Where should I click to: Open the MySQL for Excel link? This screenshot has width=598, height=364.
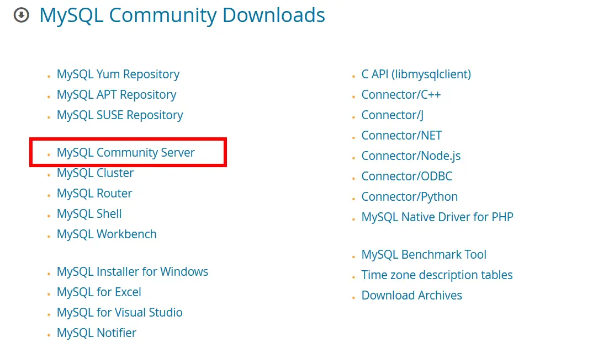pos(99,292)
